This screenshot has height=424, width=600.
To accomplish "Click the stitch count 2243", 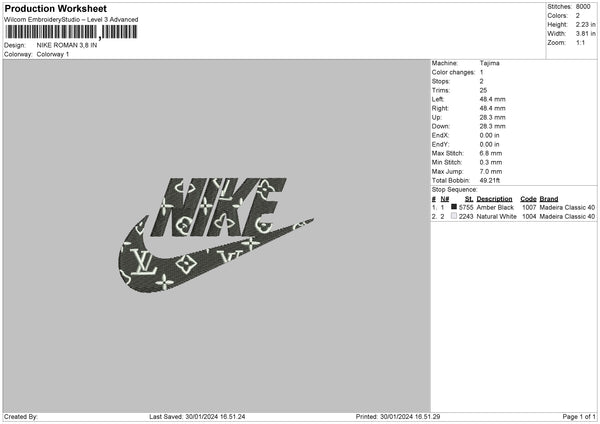I will pyautogui.click(x=466, y=217).
